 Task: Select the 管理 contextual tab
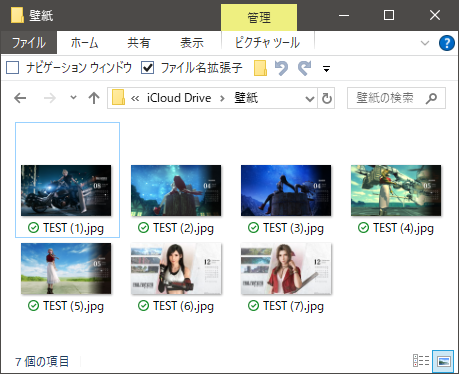pyautogui.click(x=259, y=17)
